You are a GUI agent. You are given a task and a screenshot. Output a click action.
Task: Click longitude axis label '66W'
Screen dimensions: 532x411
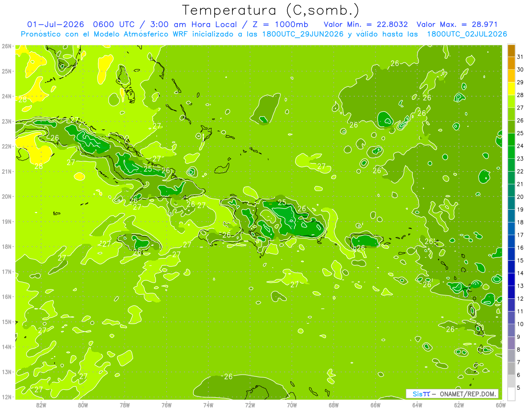click(x=376, y=404)
